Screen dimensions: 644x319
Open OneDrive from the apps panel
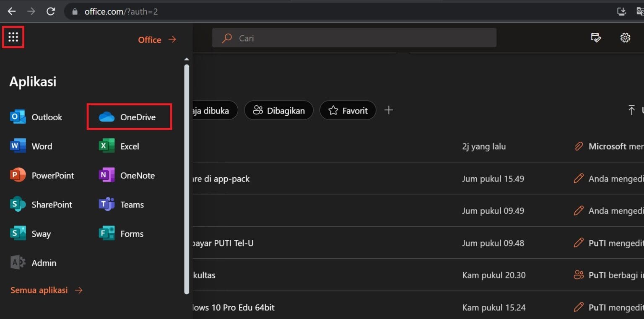129,117
